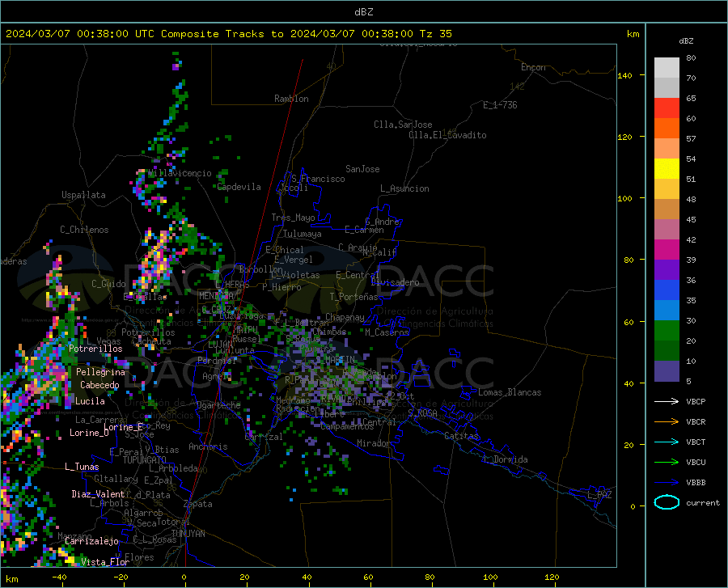The height and width of the screenshot is (588, 728).
Task: Click the Carrizal map label
Action: [264, 438]
